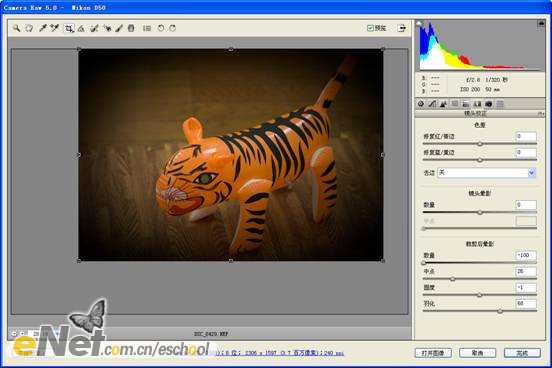Rotate image counterclockwise
The height and width of the screenshot is (368, 552).
click(161, 28)
